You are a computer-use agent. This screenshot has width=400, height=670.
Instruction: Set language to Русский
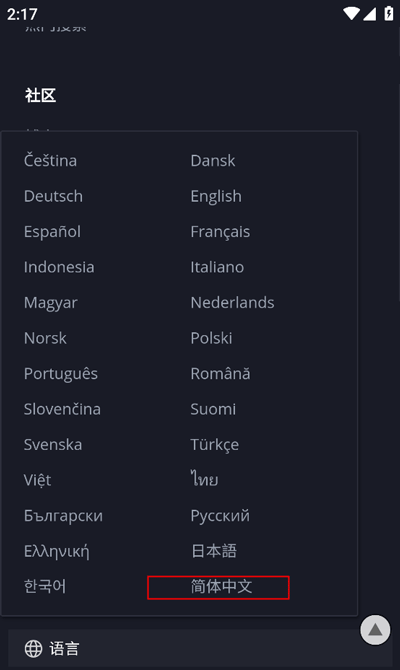pos(220,515)
